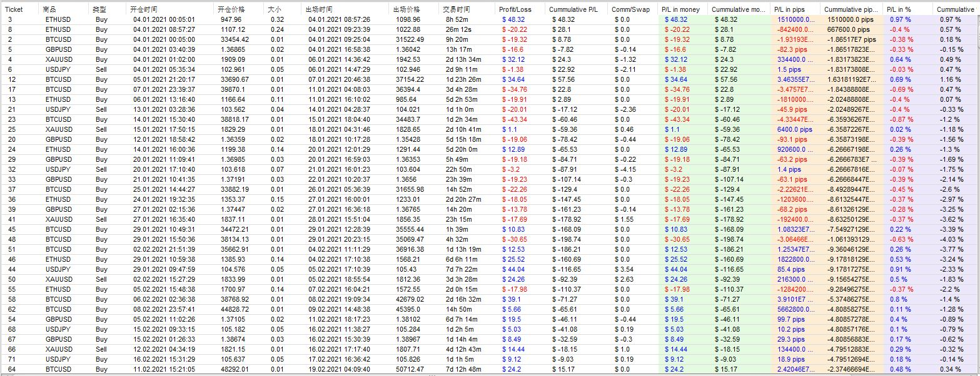The height and width of the screenshot is (376, 980).
Task: Select the row with ticket number 3
Action: click(10, 19)
